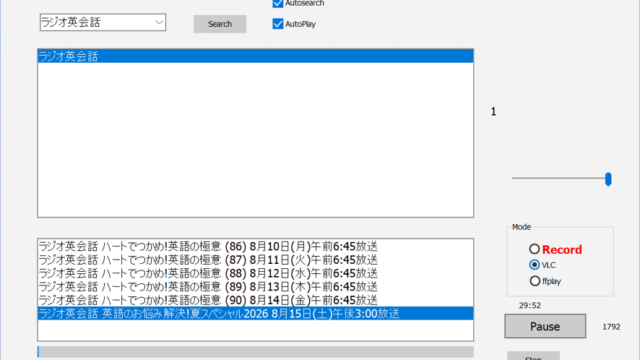Select episode (88) 8月12日 broadcast
This screenshot has width=640, height=360.
coord(256,273)
